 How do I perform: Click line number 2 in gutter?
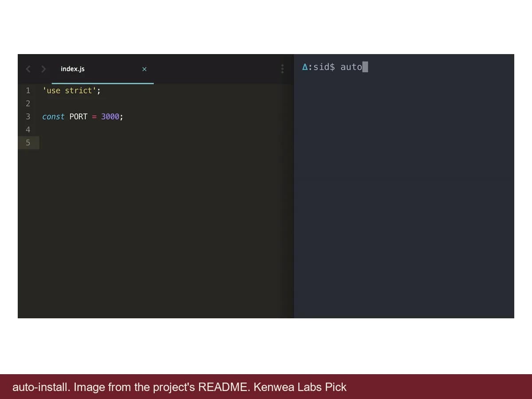(x=28, y=104)
